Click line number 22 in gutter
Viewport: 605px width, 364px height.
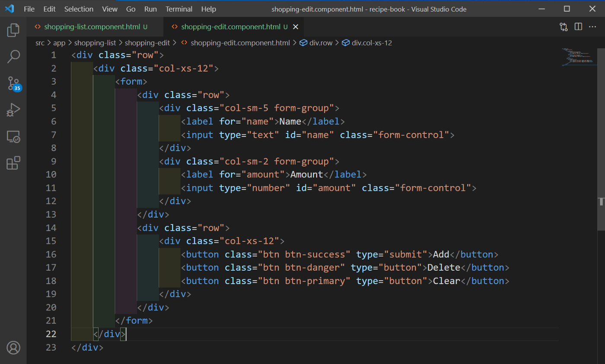(x=51, y=334)
